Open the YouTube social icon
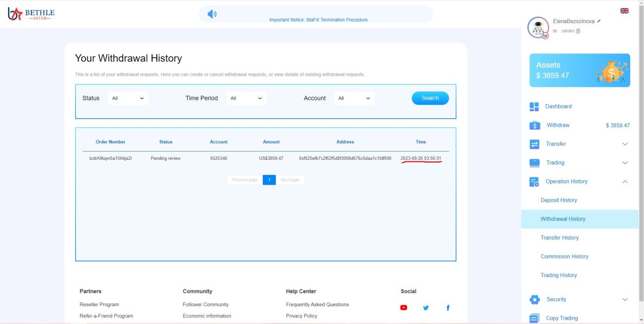This screenshot has height=324, width=644. click(403, 308)
